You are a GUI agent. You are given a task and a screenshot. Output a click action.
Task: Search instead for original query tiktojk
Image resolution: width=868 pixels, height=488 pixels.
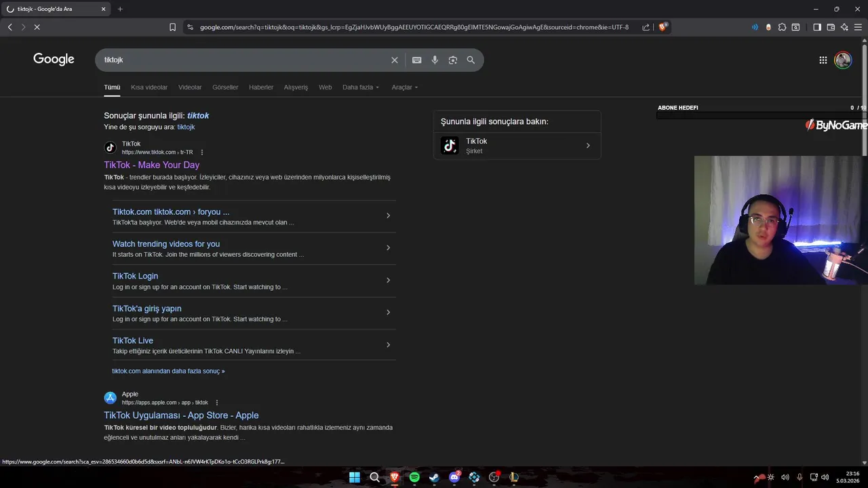coord(186,127)
